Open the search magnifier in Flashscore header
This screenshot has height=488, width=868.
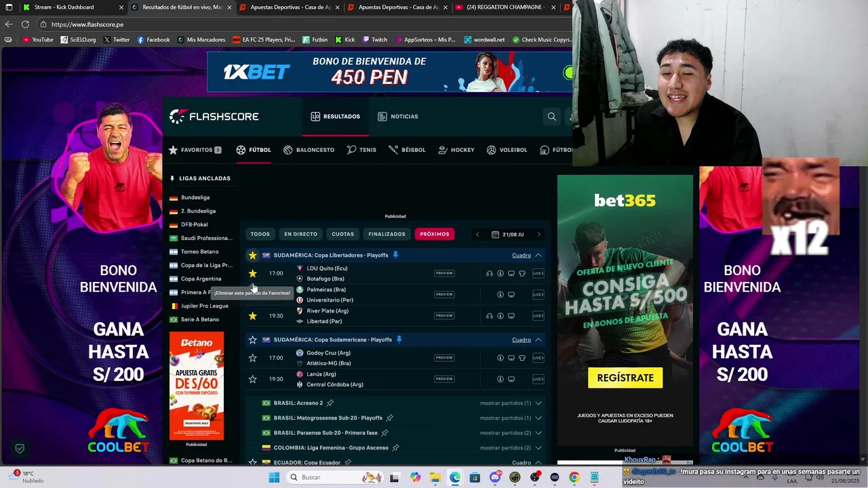point(552,117)
